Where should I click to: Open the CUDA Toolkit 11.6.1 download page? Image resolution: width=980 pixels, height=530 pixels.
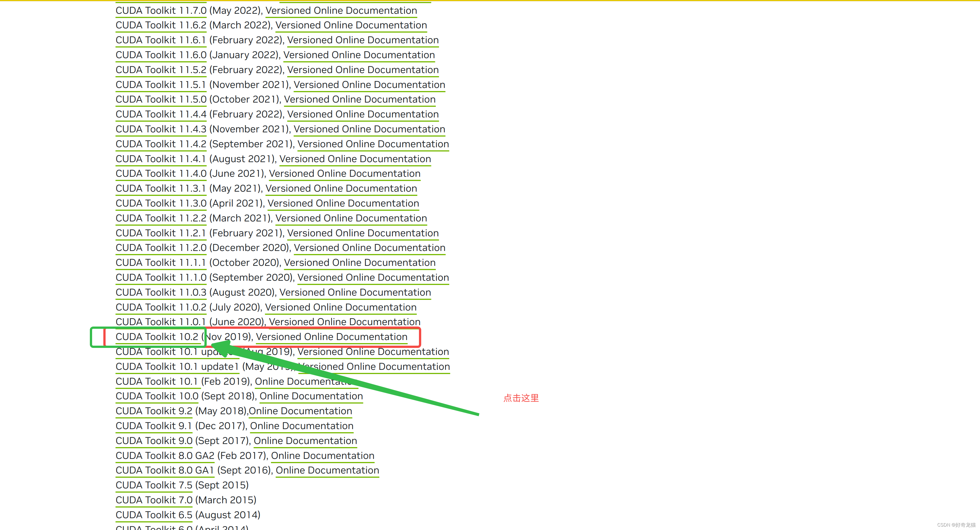click(161, 40)
